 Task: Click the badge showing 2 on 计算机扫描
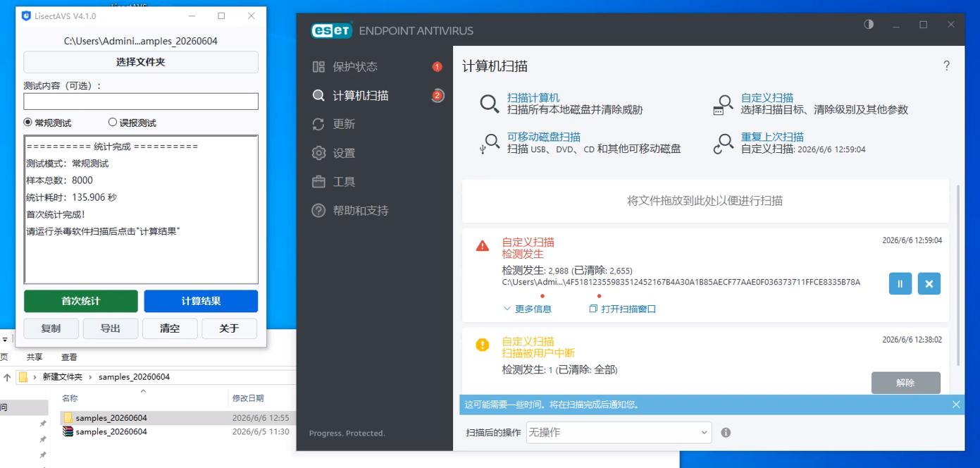point(438,96)
